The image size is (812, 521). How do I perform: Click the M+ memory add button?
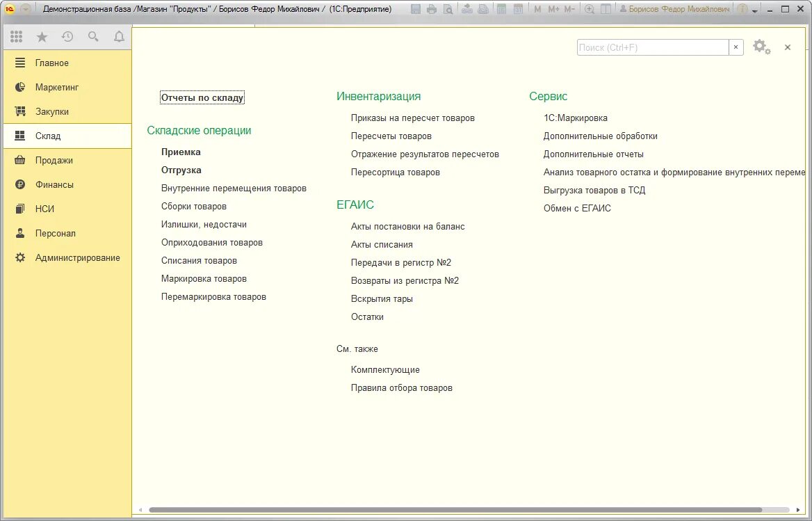tap(553, 9)
